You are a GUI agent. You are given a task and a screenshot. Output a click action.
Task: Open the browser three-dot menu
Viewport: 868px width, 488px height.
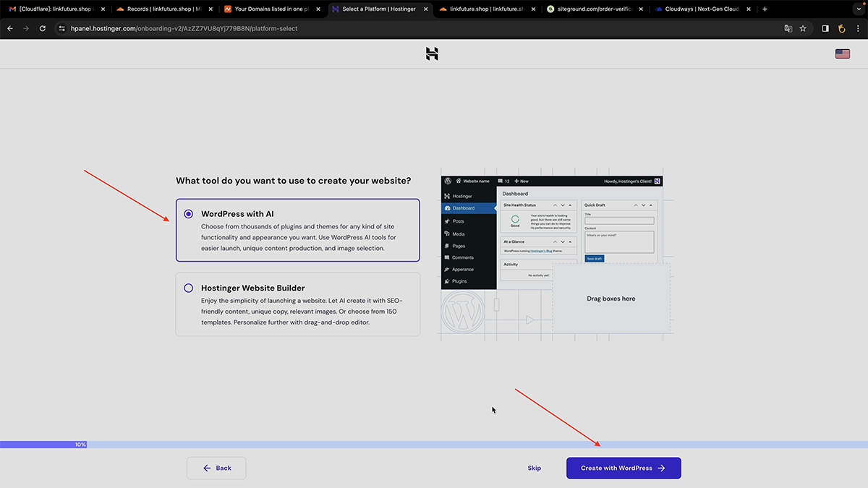point(857,28)
